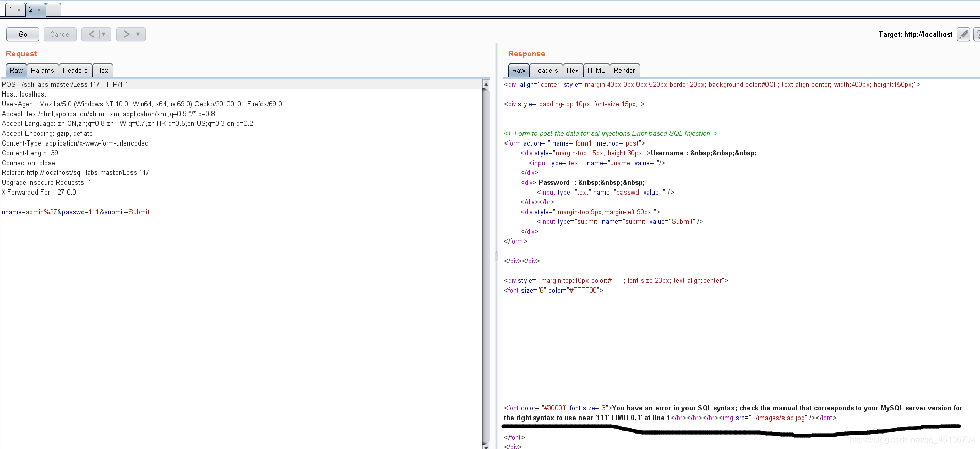Open the Response Headers tab
This screenshot has width=980, height=449.
click(x=546, y=70)
